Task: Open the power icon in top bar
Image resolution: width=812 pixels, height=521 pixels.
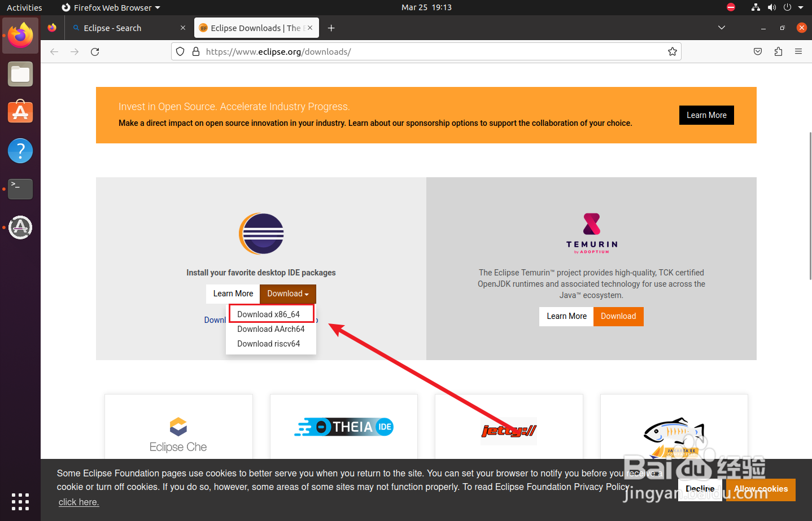Action: pos(787,7)
